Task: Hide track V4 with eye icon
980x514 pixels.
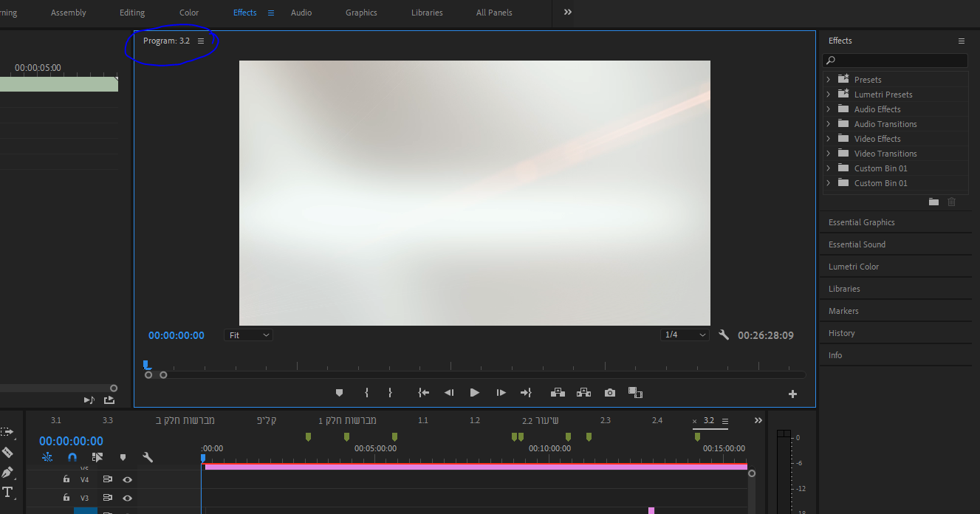Action: 127,479
